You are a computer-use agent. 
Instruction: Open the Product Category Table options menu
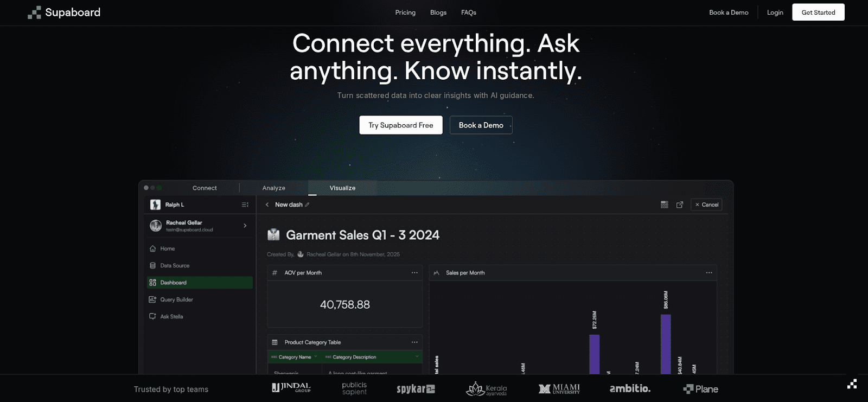tap(414, 342)
